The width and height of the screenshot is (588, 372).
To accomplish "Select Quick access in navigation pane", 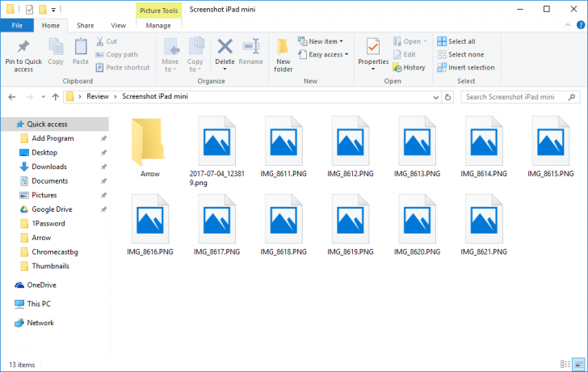I will pos(55,125).
